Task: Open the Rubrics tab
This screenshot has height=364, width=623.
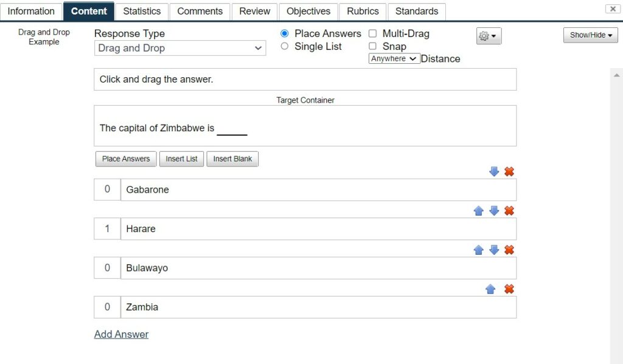Action: [x=363, y=11]
